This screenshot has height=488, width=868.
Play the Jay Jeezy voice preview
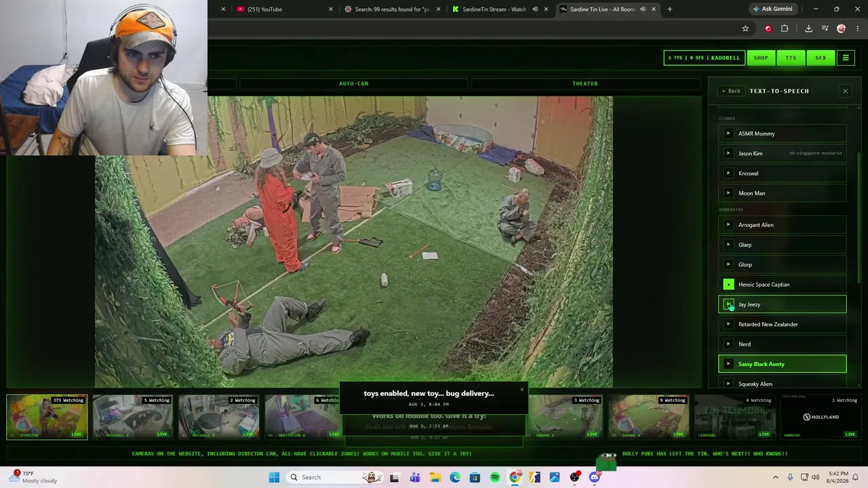coord(728,304)
